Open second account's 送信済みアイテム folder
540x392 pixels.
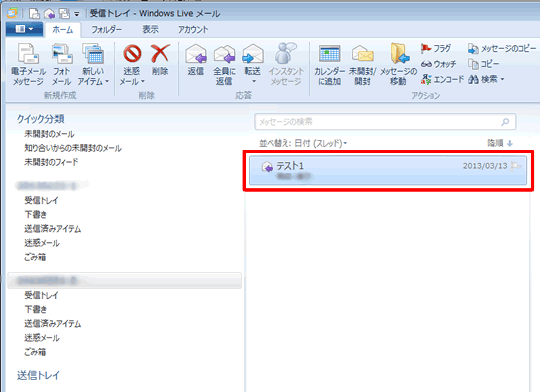pyautogui.click(x=53, y=323)
